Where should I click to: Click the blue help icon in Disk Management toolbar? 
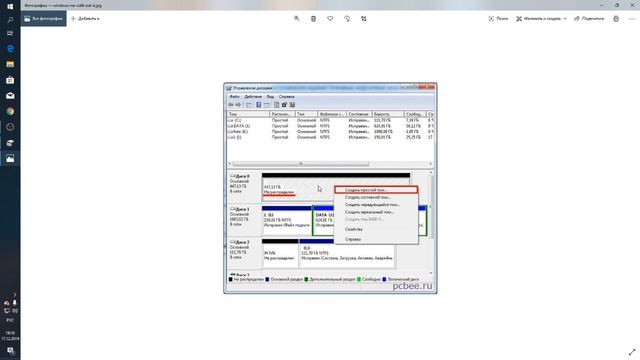tap(258, 105)
